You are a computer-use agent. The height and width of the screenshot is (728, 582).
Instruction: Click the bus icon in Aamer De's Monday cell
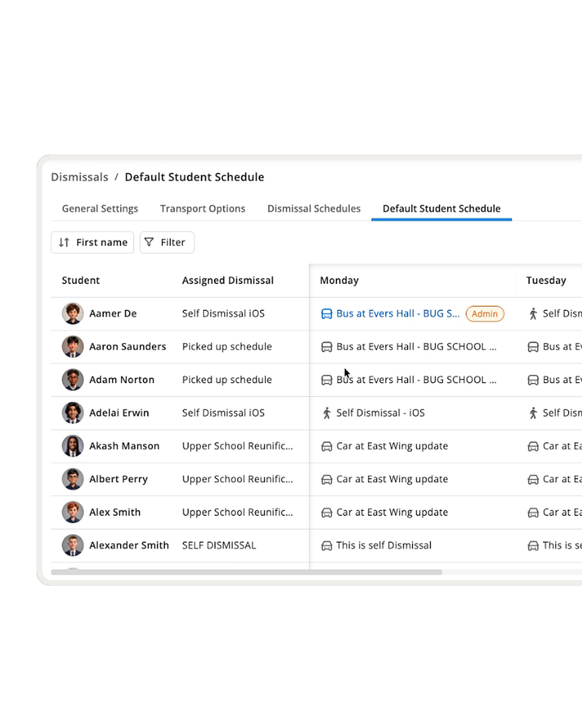327,314
